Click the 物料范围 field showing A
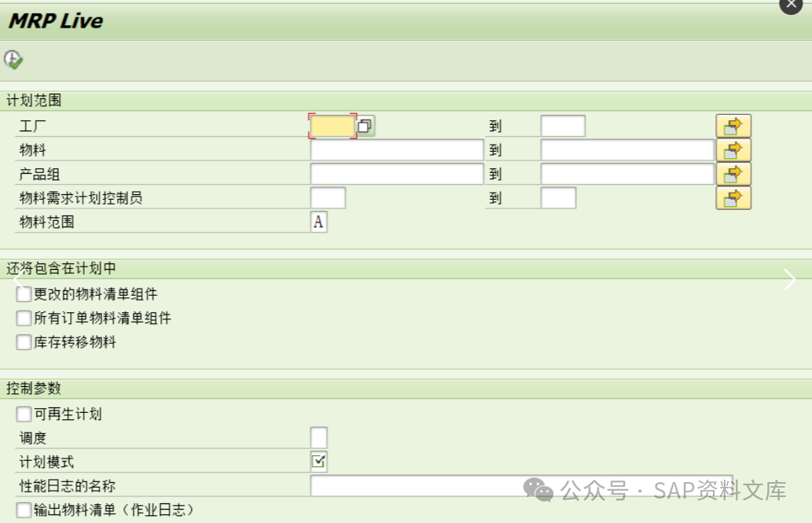 318,223
